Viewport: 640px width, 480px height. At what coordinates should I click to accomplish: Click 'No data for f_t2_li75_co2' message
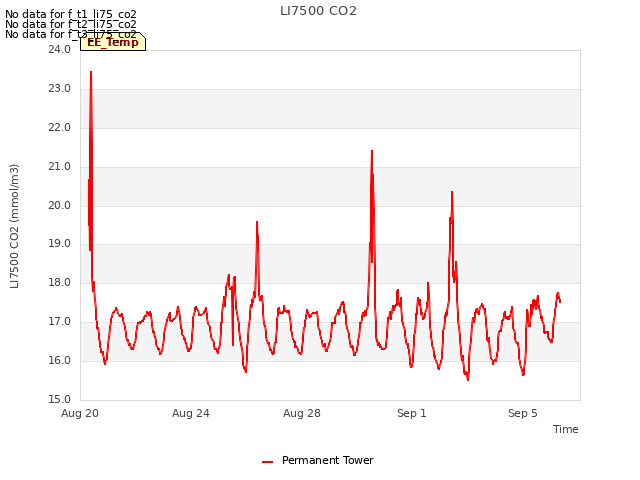(71, 24)
